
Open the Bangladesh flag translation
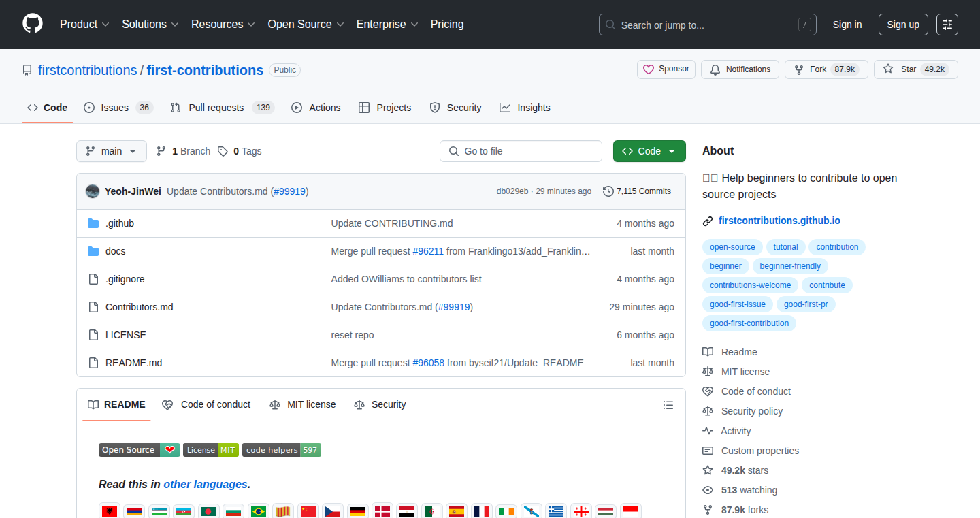(209, 511)
